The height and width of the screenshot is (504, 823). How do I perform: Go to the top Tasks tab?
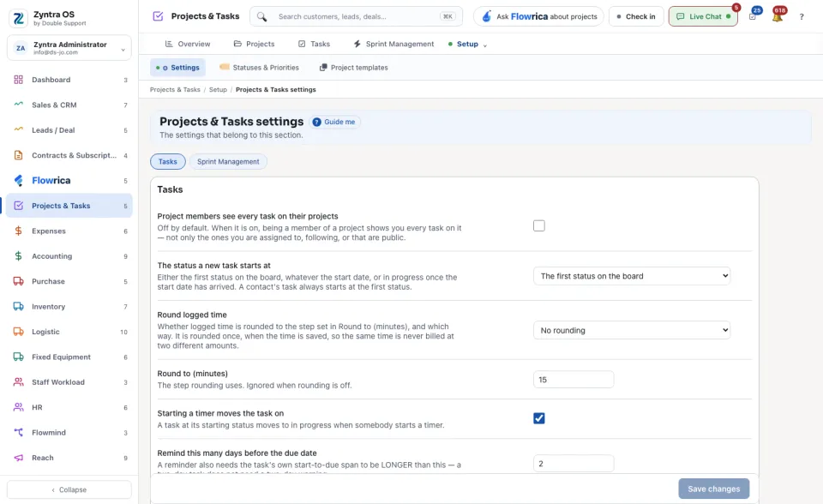click(x=314, y=44)
